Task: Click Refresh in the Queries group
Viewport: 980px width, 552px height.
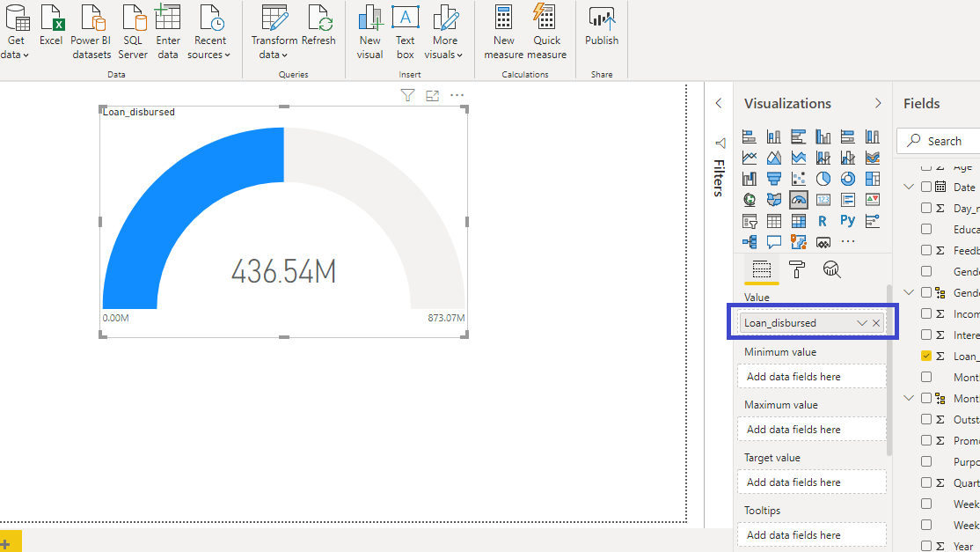Action: pyautogui.click(x=318, y=25)
